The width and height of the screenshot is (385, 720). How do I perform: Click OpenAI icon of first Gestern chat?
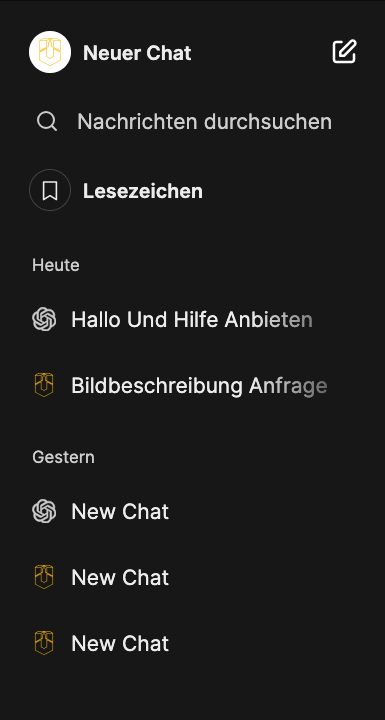[44, 511]
